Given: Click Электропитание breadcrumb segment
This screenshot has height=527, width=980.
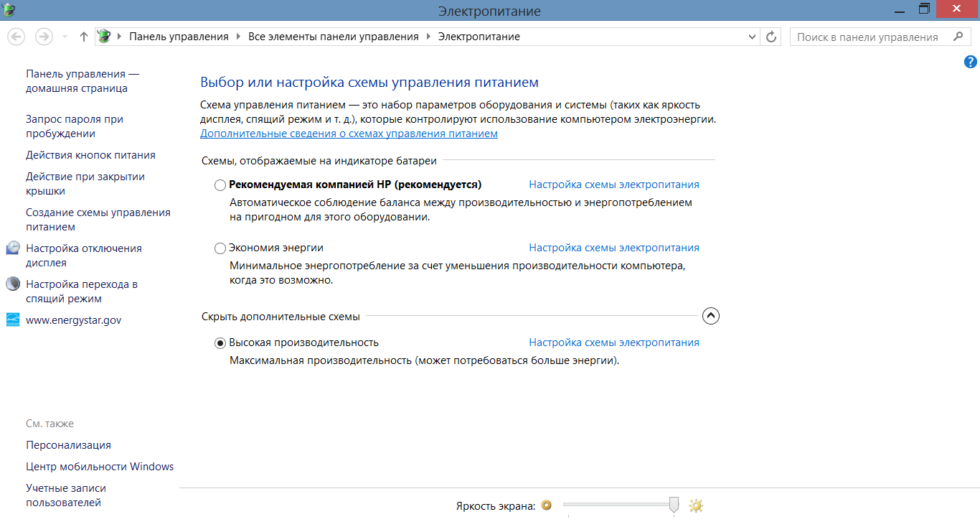Looking at the screenshot, I should pos(479,37).
